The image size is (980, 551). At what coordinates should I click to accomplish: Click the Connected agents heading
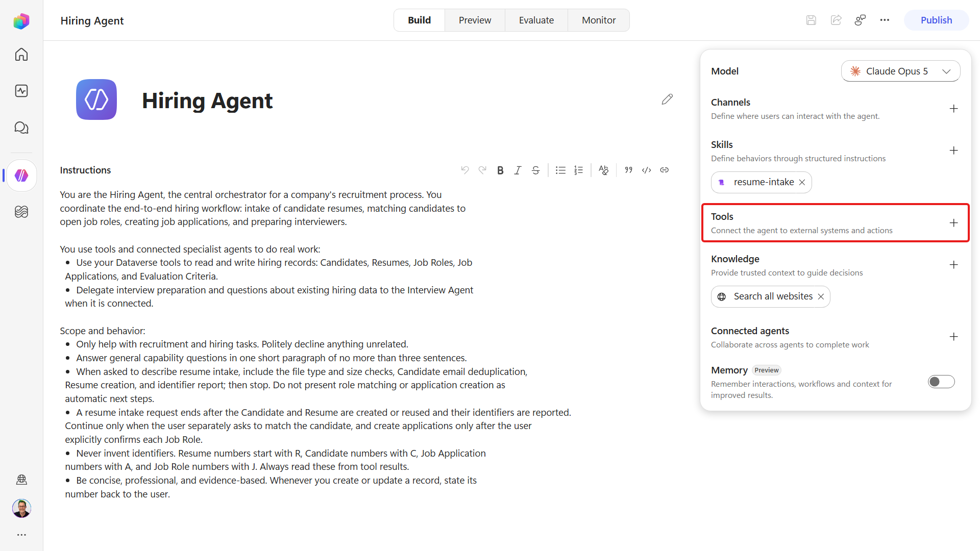click(750, 331)
